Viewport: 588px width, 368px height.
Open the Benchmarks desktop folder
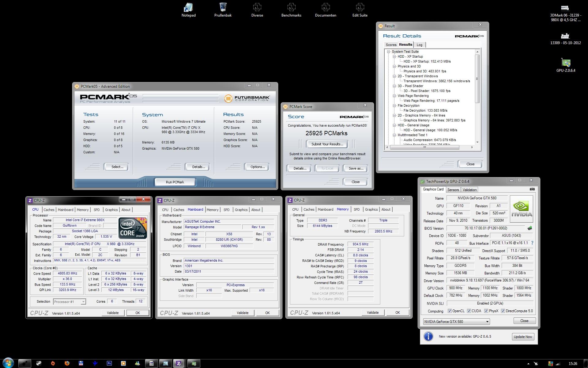[291, 10]
